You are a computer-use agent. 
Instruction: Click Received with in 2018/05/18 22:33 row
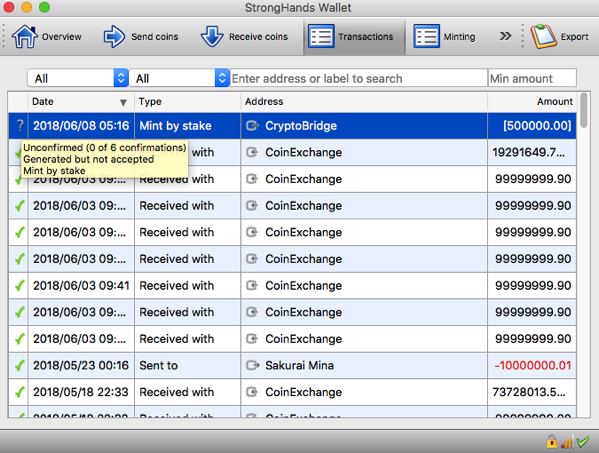176,392
